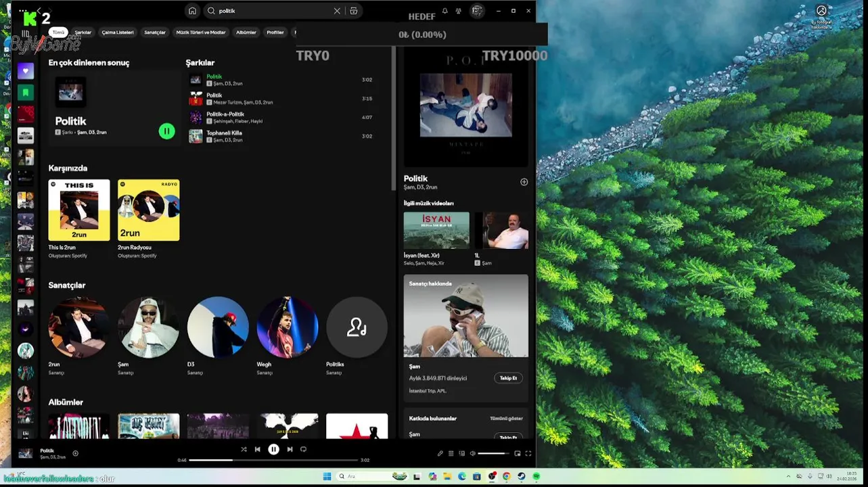Toggle repeat mode
The image size is (868, 487).
(x=304, y=449)
